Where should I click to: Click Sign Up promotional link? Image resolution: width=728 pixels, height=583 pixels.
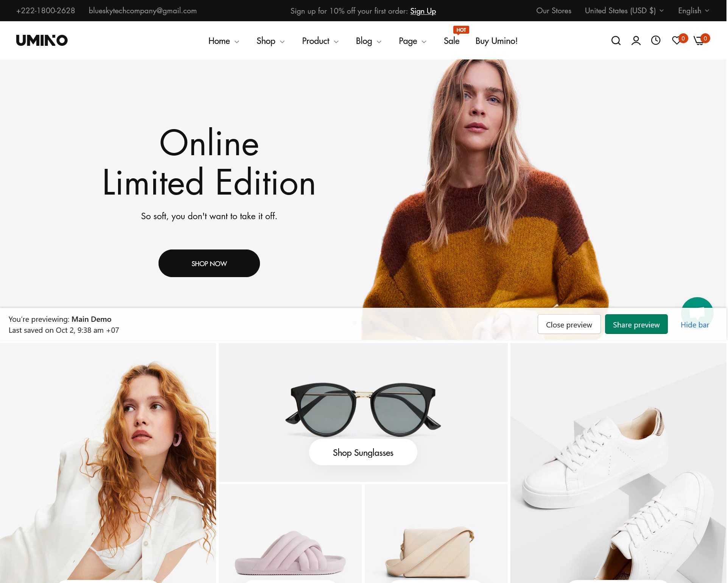(x=423, y=10)
